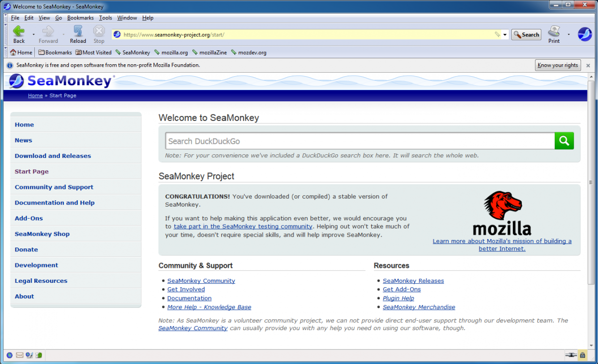Image resolution: width=598 pixels, height=364 pixels.
Task: Open the URL bar history dropdown
Action: 505,35
